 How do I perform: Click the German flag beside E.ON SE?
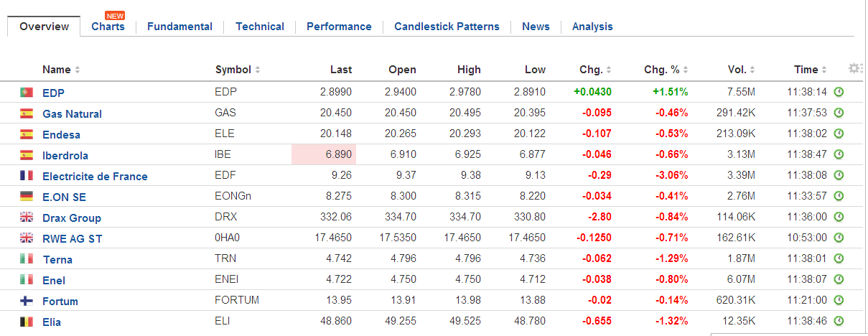pos(27,197)
